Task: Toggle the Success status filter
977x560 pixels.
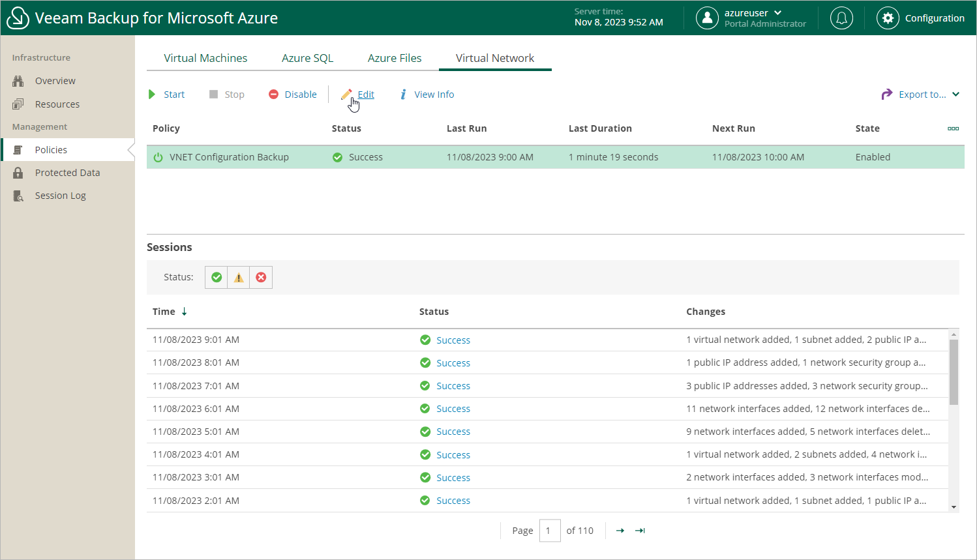Action: 217,277
